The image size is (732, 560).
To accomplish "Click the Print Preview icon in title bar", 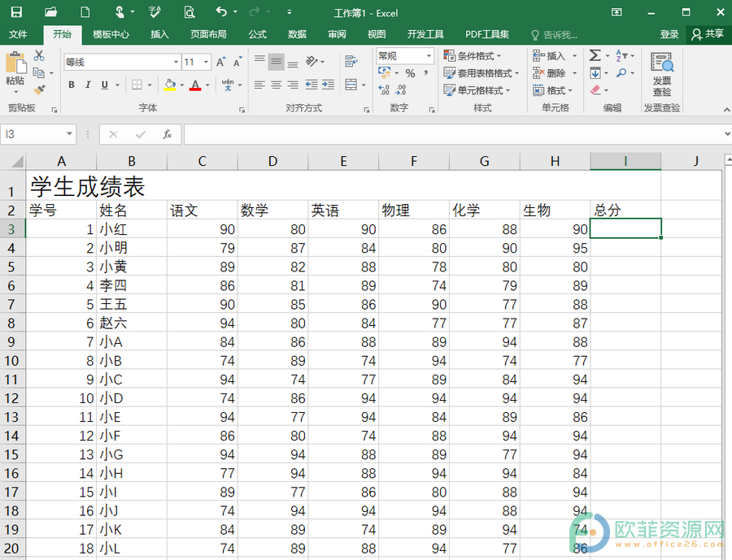I will (189, 12).
